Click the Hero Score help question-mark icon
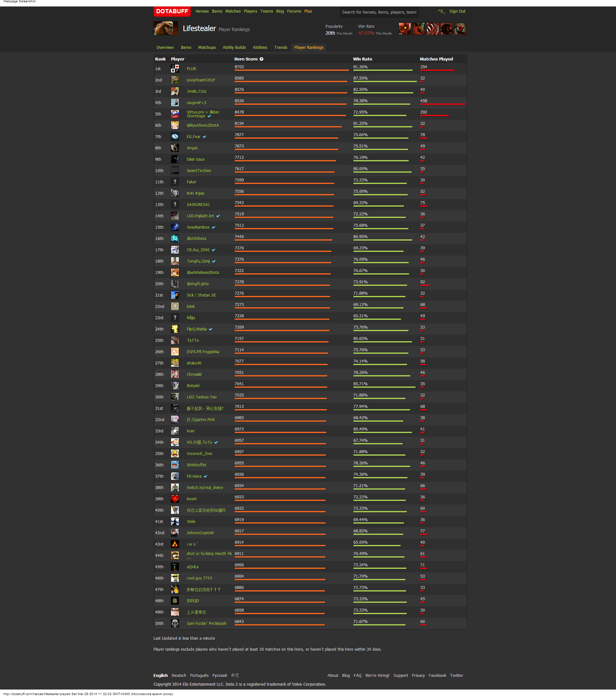 (262, 59)
